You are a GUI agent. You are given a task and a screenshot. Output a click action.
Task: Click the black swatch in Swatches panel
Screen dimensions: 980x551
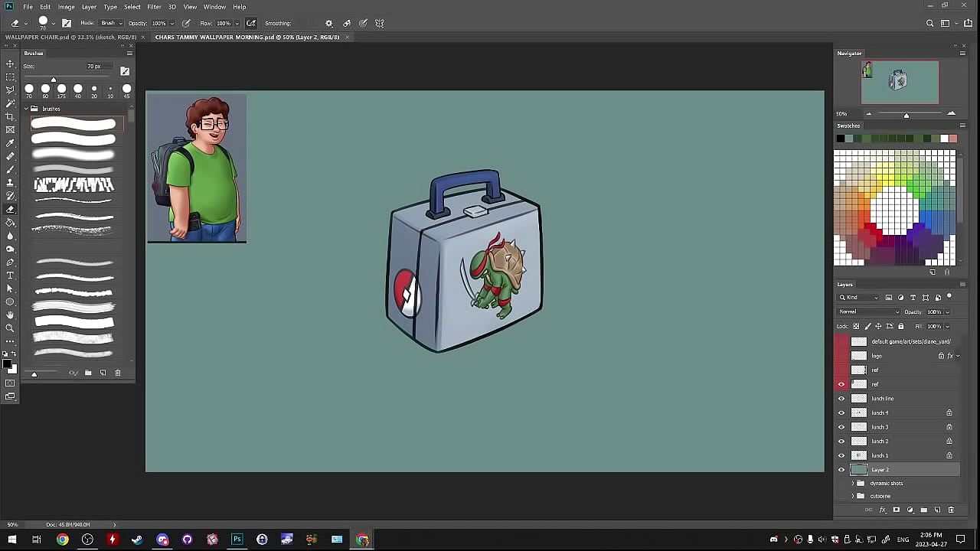click(x=841, y=139)
